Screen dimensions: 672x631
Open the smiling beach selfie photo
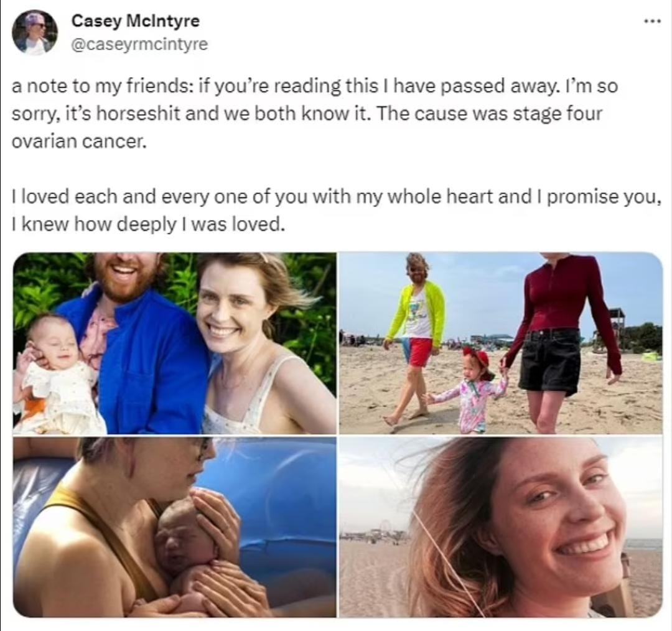(x=501, y=527)
